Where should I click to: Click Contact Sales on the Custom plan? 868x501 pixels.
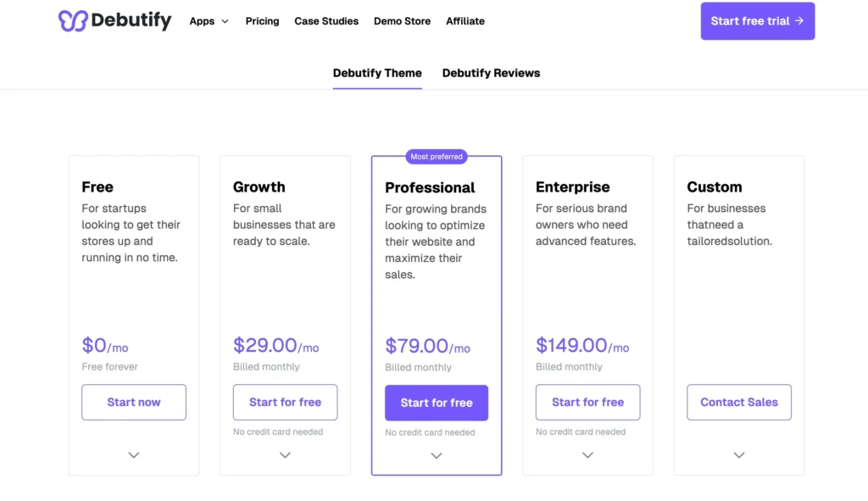tap(738, 402)
